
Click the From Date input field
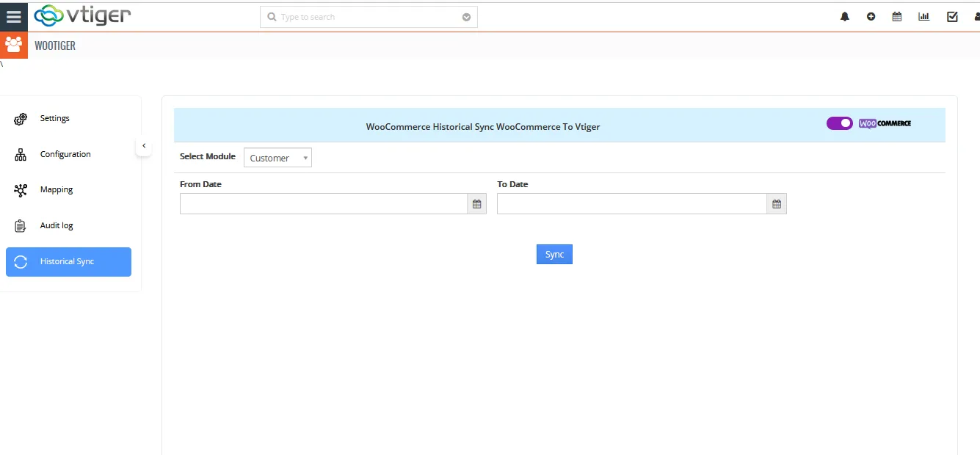click(323, 204)
